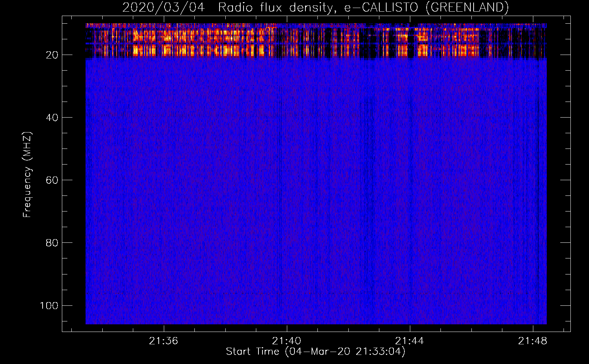Click the '100' frequency tick label
Screen dimensions: 589x364
click(x=49, y=305)
